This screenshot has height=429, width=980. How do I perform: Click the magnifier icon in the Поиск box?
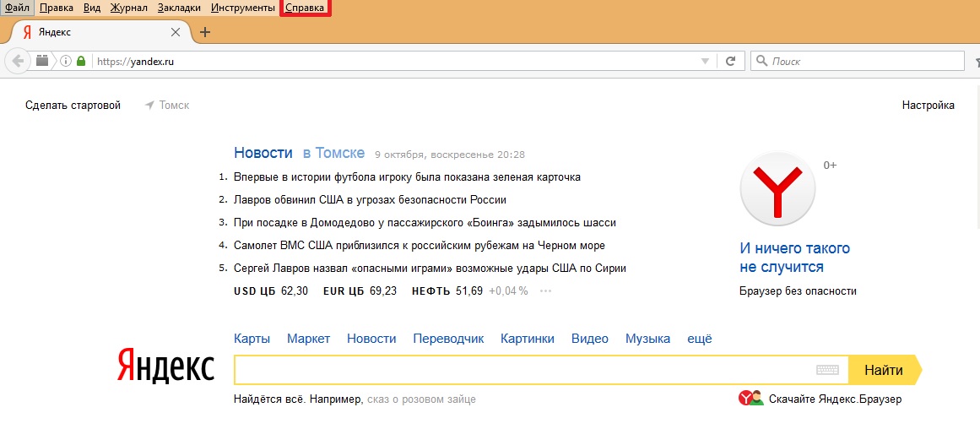[761, 62]
